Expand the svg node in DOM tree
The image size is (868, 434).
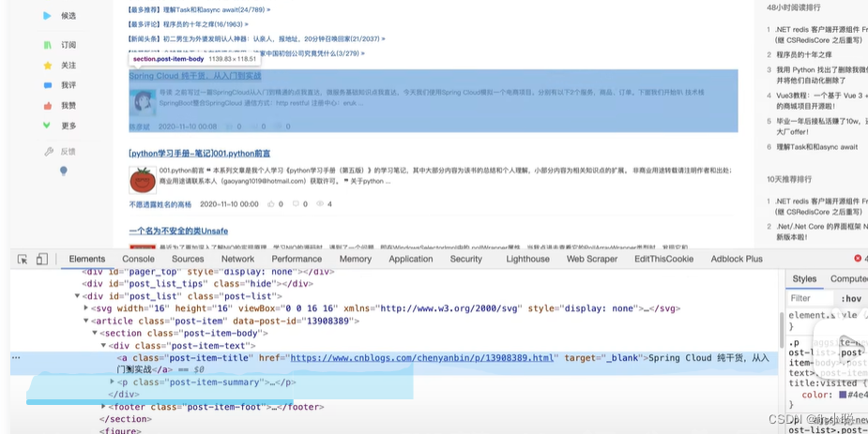(x=85, y=308)
